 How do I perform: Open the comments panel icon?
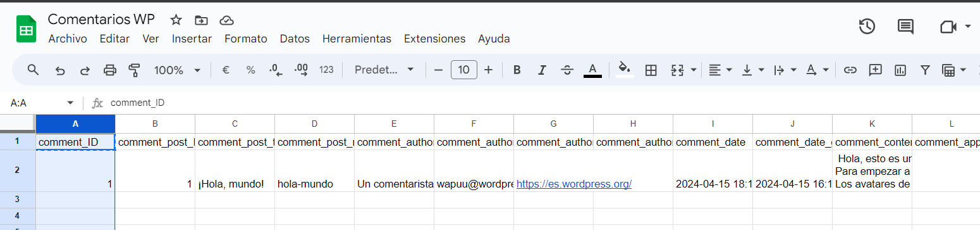tap(905, 27)
